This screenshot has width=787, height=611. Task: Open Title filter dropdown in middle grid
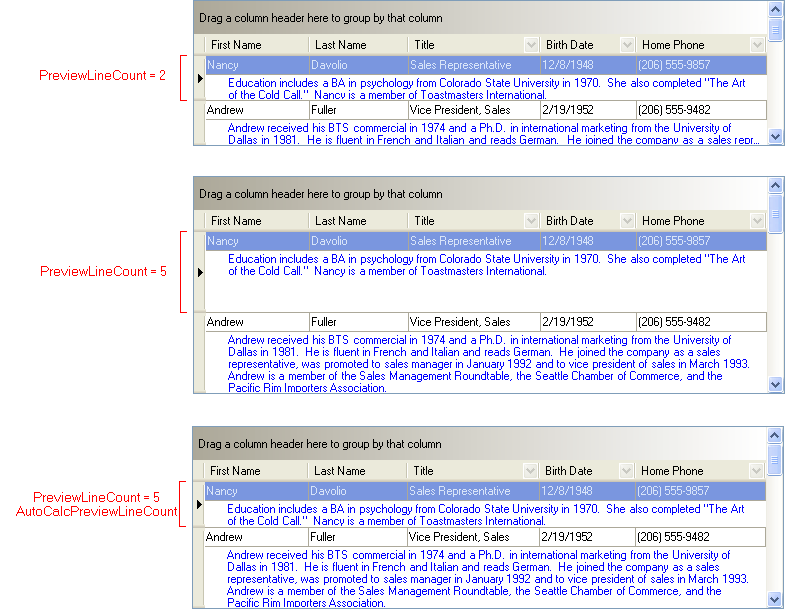tap(531, 221)
